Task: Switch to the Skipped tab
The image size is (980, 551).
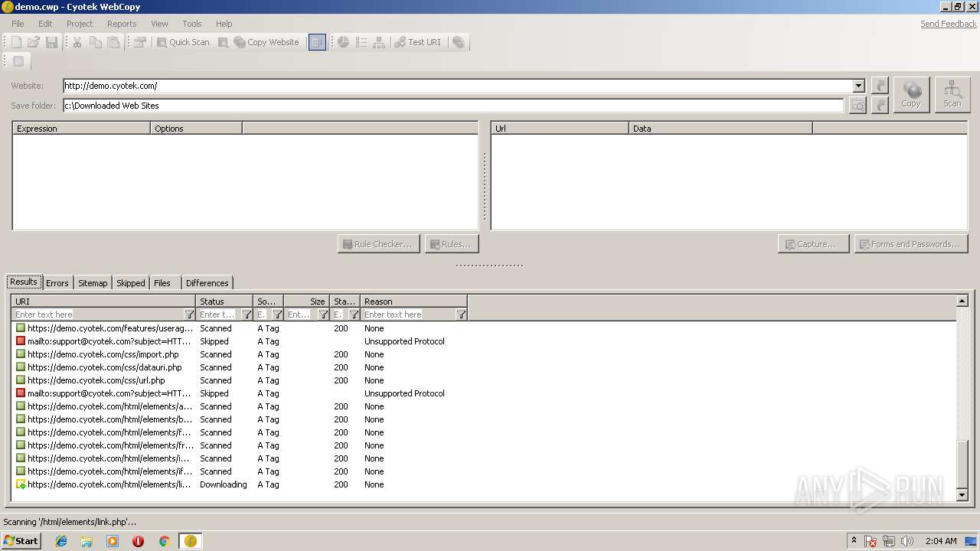Action: [131, 283]
